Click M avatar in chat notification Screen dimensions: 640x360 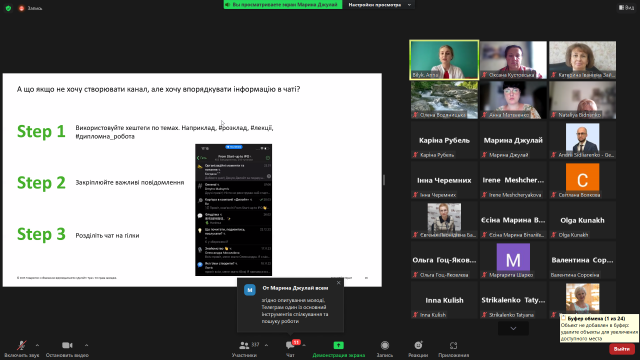point(250,290)
